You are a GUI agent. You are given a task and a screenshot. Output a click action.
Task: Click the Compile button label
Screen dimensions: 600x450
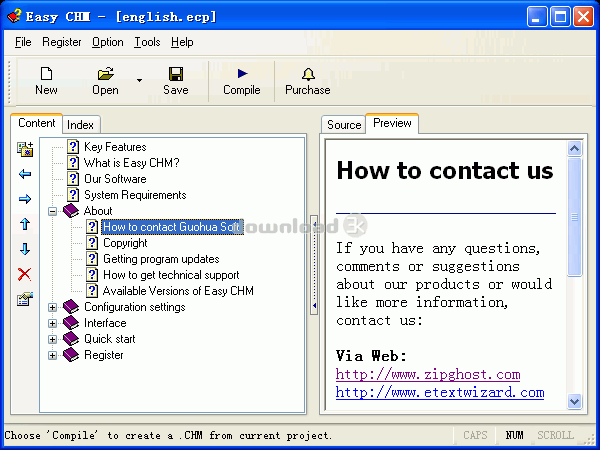click(242, 90)
